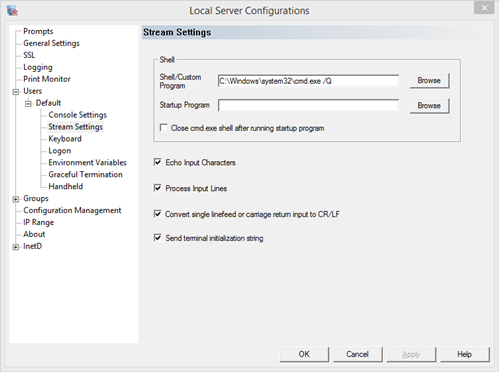Image resolution: width=499 pixels, height=372 pixels.
Task: Select IP Range entry
Action: [38, 222]
